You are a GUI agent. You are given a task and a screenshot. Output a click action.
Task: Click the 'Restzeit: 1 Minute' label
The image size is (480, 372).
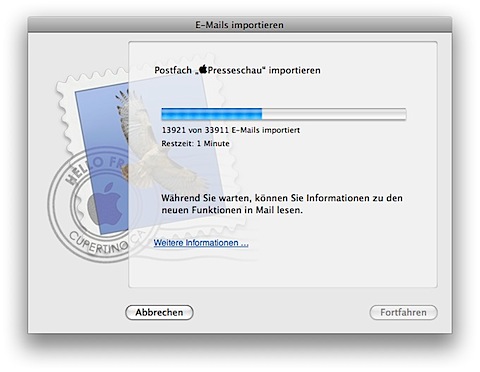coord(195,144)
